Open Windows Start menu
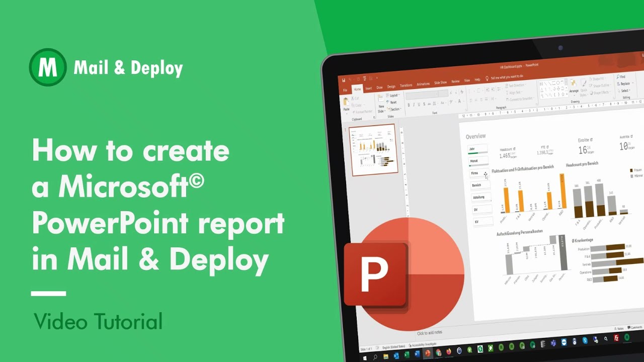 [366, 357]
